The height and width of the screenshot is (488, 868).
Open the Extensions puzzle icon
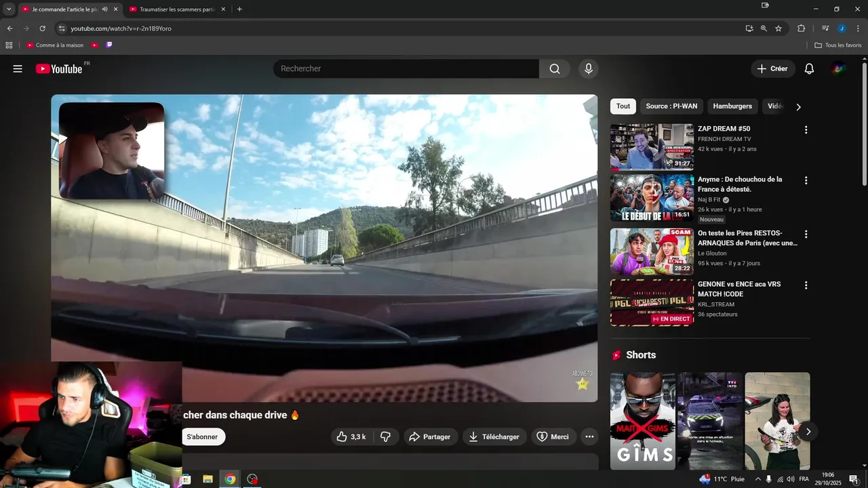tap(801, 28)
